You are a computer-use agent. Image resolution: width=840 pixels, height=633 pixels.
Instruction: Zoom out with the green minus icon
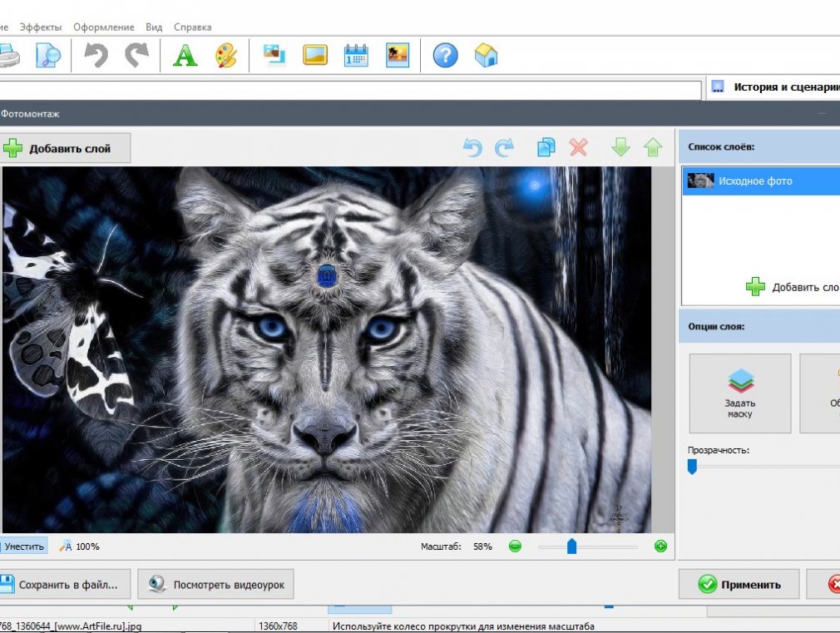click(x=515, y=546)
